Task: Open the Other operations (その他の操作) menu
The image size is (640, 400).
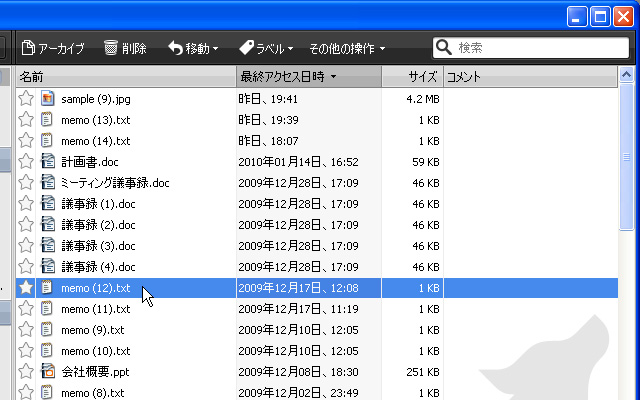Action: (x=347, y=49)
